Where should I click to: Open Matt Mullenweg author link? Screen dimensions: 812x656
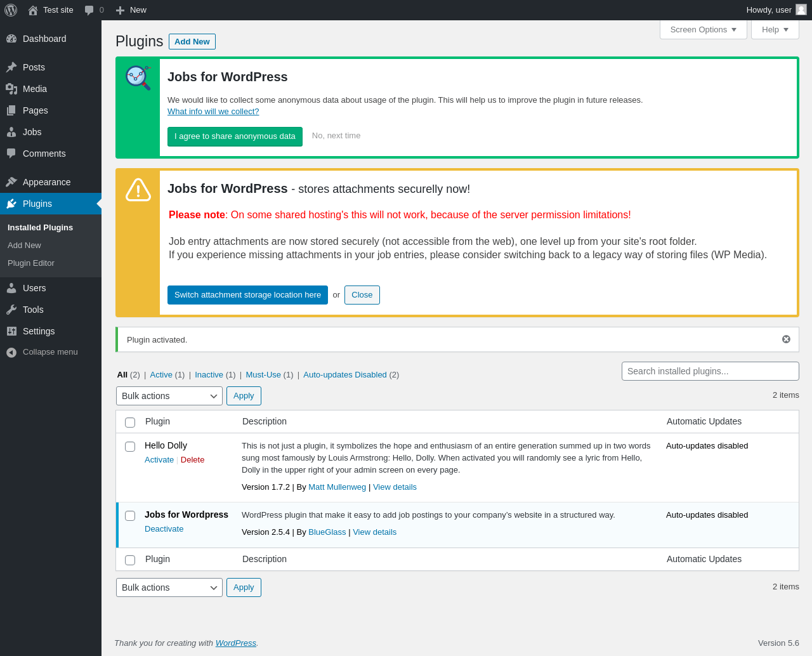337,487
